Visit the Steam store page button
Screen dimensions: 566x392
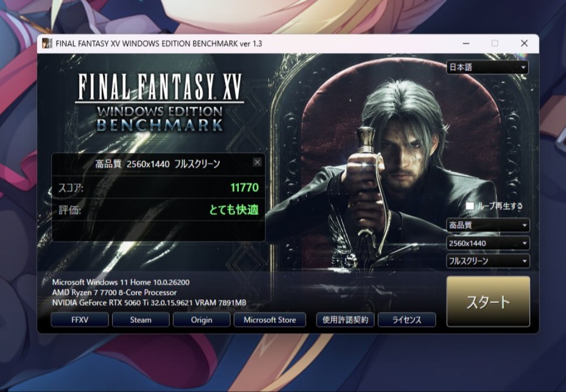141,320
